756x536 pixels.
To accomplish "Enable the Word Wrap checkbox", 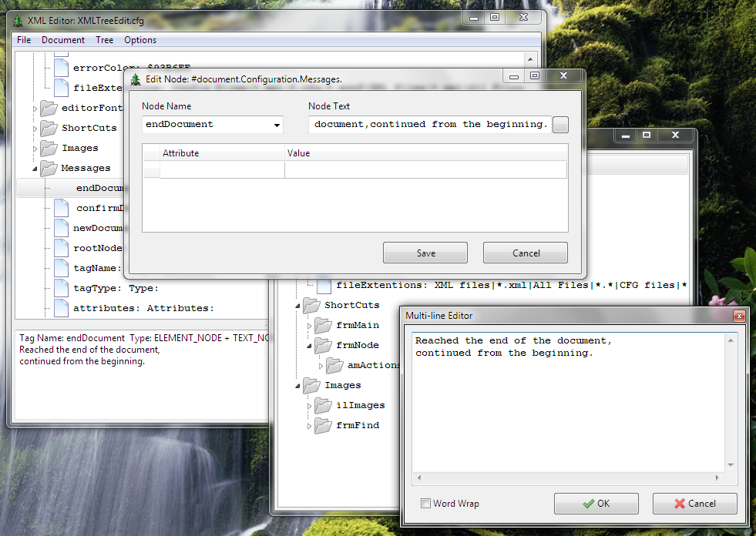I will (425, 504).
